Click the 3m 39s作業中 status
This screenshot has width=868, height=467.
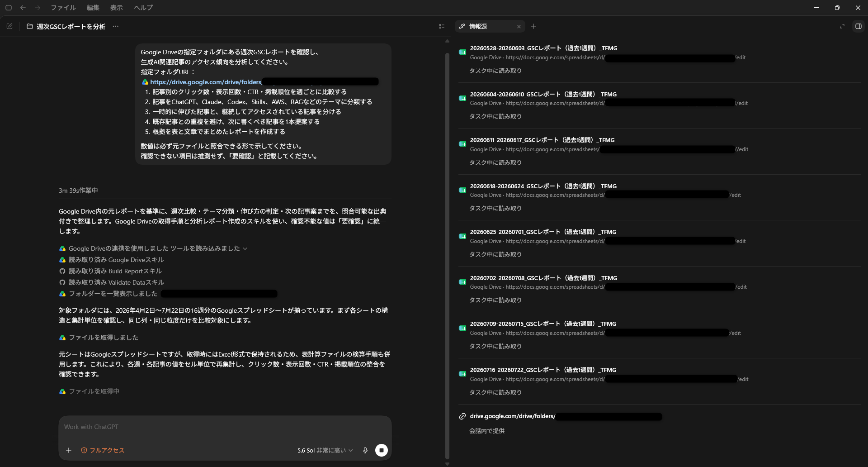pyautogui.click(x=78, y=191)
